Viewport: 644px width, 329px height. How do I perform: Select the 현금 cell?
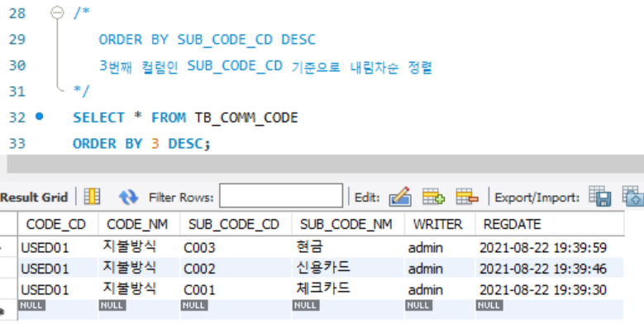coord(348,247)
